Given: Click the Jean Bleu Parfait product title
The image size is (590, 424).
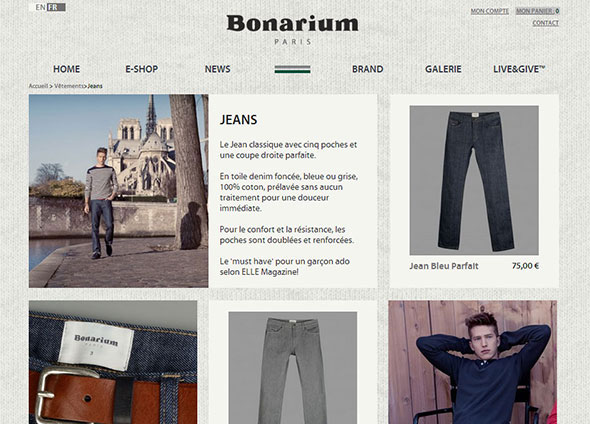Looking at the screenshot, I should [444, 266].
